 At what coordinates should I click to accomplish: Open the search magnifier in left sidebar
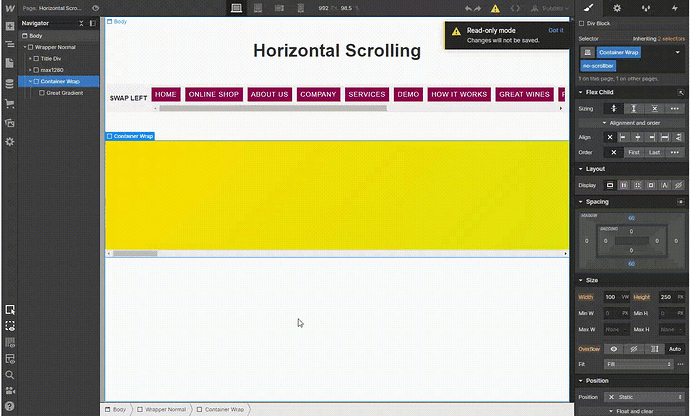(10, 375)
